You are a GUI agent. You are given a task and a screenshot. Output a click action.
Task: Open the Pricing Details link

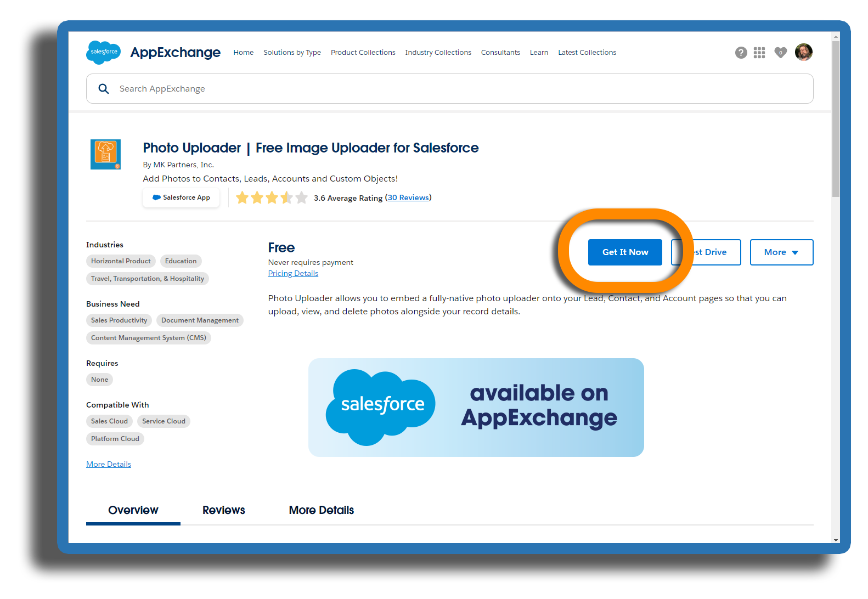click(x=293, y=274)
